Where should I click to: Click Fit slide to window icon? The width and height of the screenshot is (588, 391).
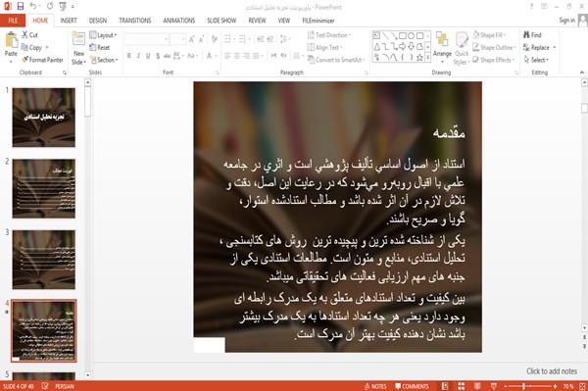click(582, 386)
